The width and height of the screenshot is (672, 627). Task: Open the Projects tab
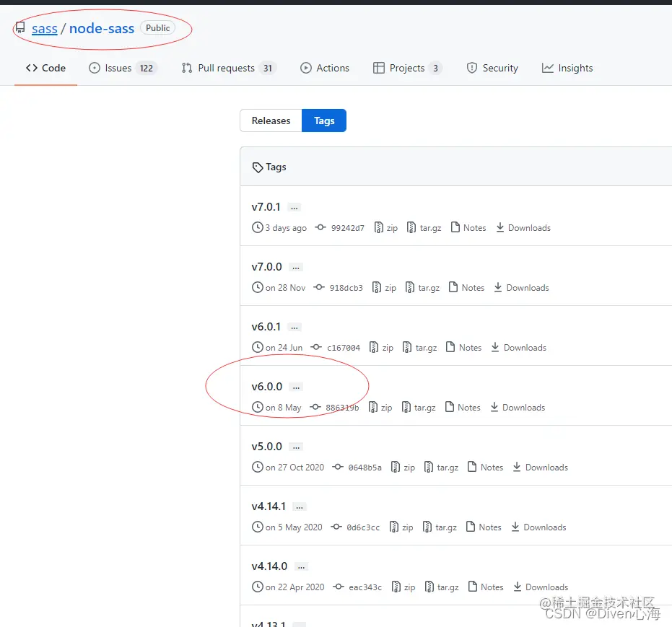coord(408,68)
